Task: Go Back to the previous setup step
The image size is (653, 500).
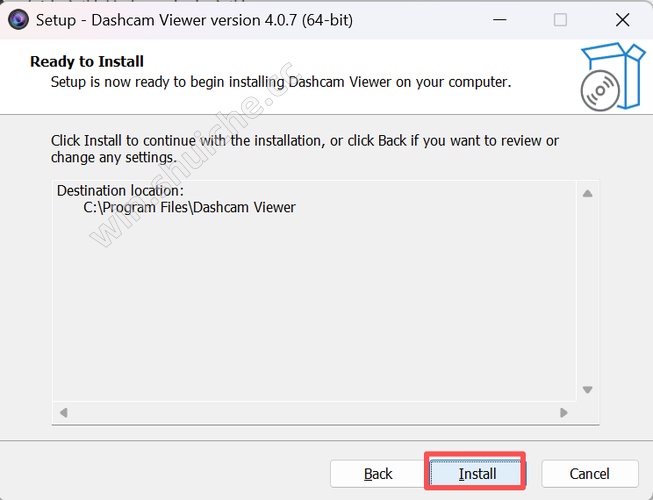Action: click(378, 474)
